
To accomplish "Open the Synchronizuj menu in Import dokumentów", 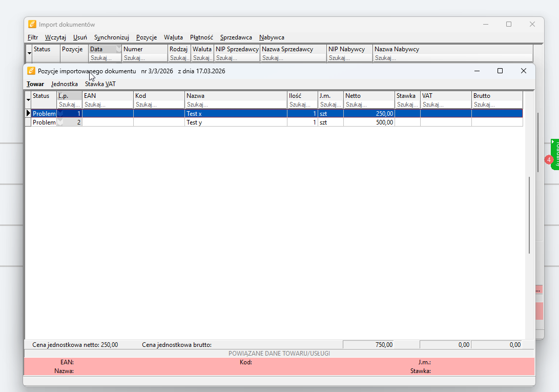I will click(x=111, y=37).
